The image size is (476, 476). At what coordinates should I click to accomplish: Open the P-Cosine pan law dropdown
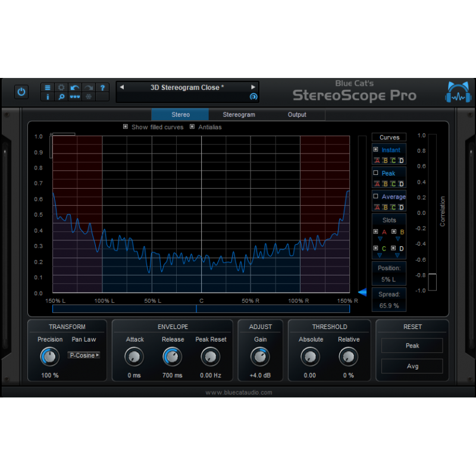(x=83, y=355)
